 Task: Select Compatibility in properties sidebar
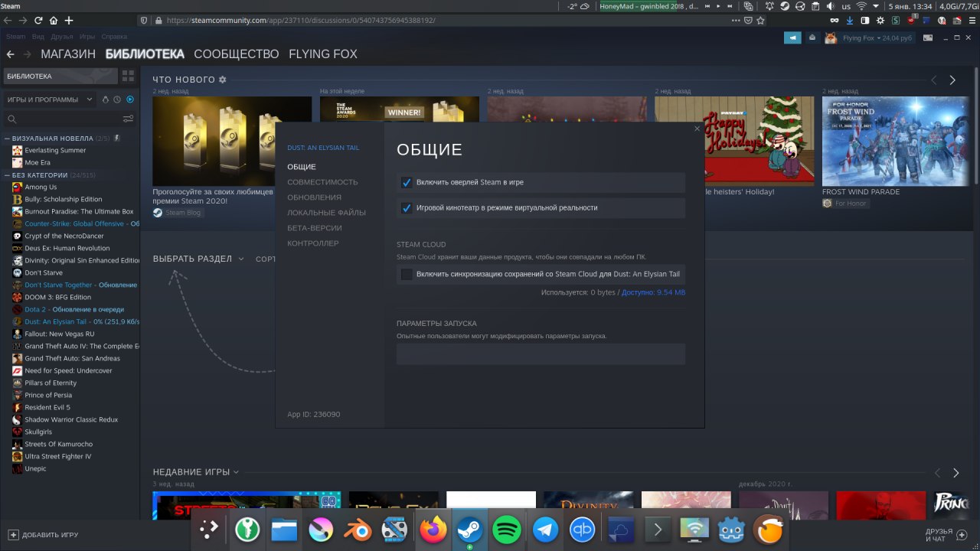tap(322, 182)
